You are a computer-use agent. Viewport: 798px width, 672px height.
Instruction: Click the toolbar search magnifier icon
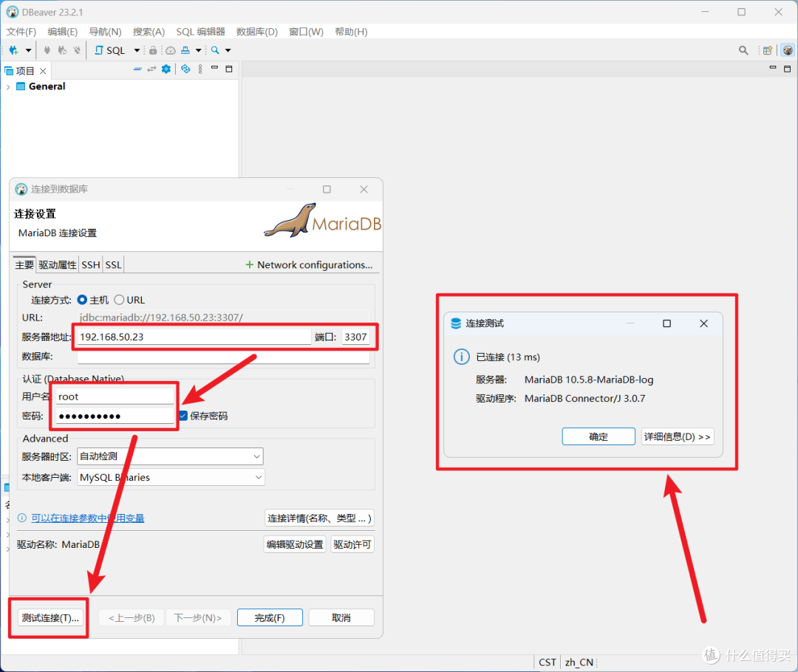tap(215, 50)
